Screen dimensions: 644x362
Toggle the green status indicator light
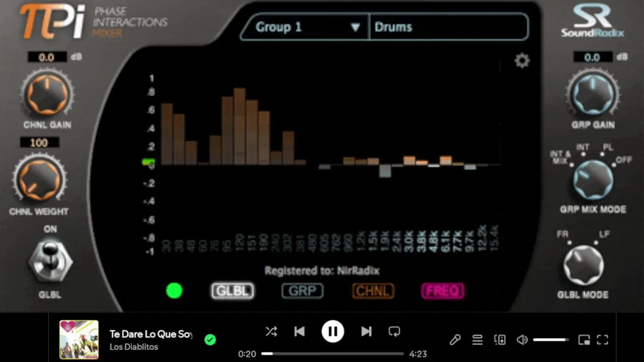tap(174, 291)
